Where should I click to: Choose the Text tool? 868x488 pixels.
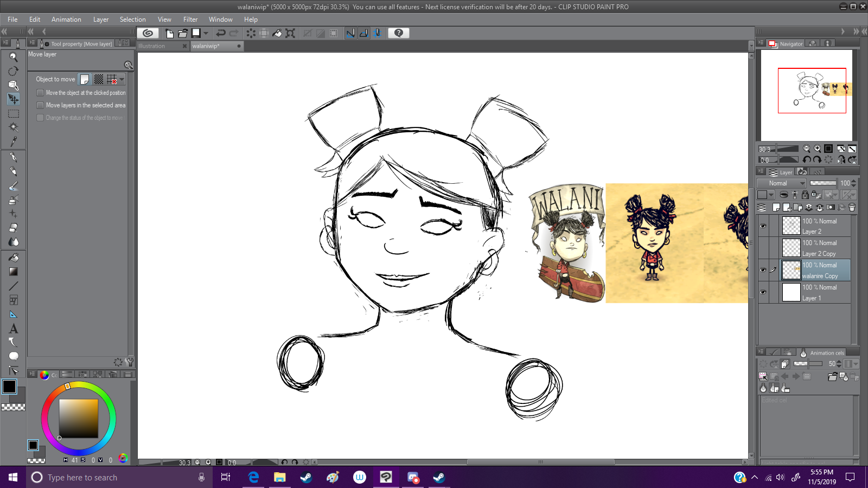(14, 329)
